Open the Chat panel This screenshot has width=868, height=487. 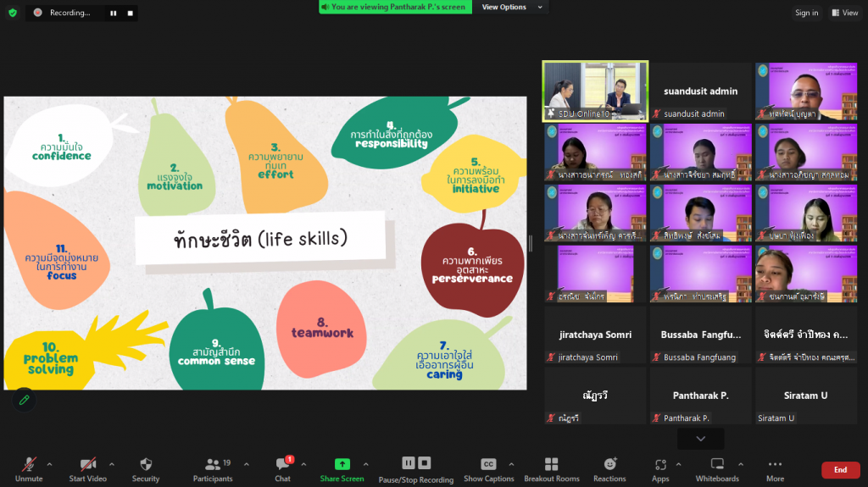pyautogui.click(x=282, y=468)
